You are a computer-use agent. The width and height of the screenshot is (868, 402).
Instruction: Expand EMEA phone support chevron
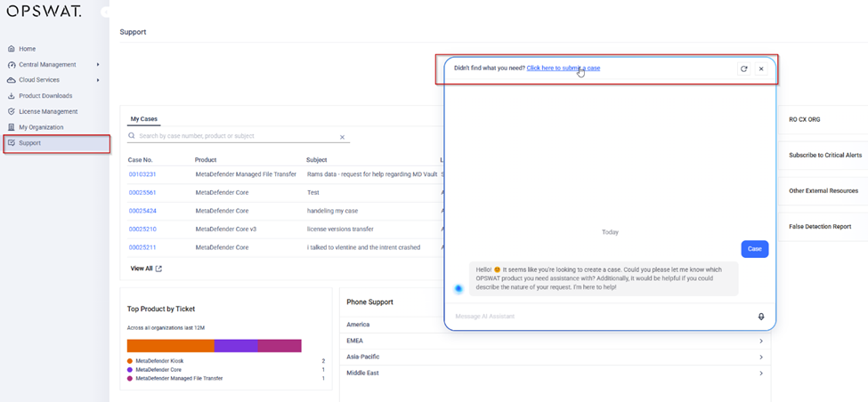pyautogui.click(x=761, y=342)
